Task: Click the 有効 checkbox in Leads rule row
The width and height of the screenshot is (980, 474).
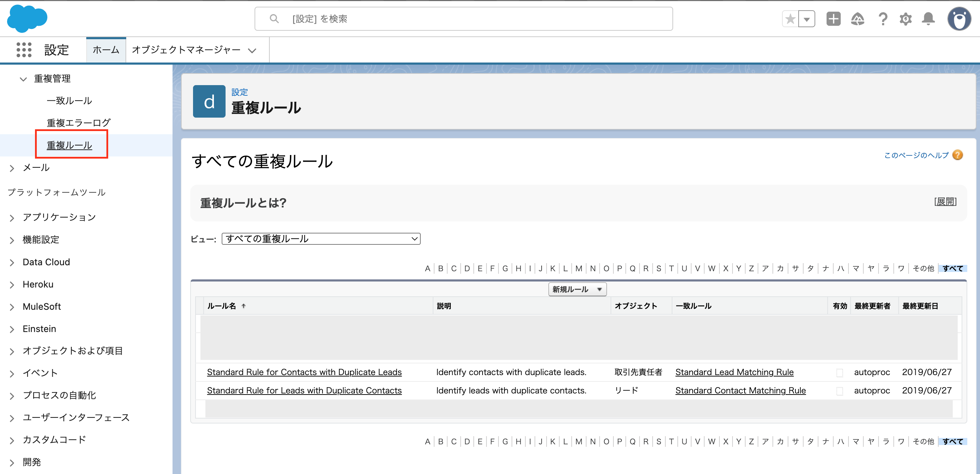Action: (839, 391)
